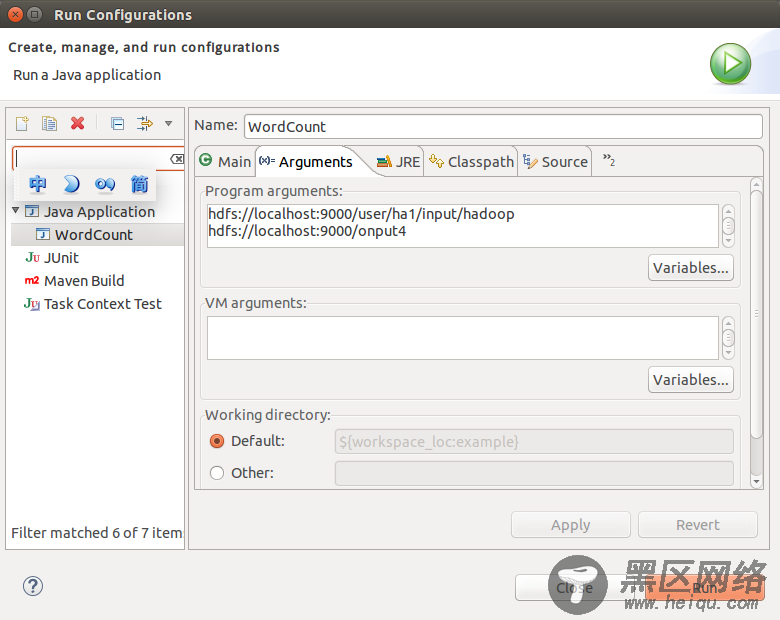
Task: Toggle the punctuation mode input method icon
Action: coord(105,185)
